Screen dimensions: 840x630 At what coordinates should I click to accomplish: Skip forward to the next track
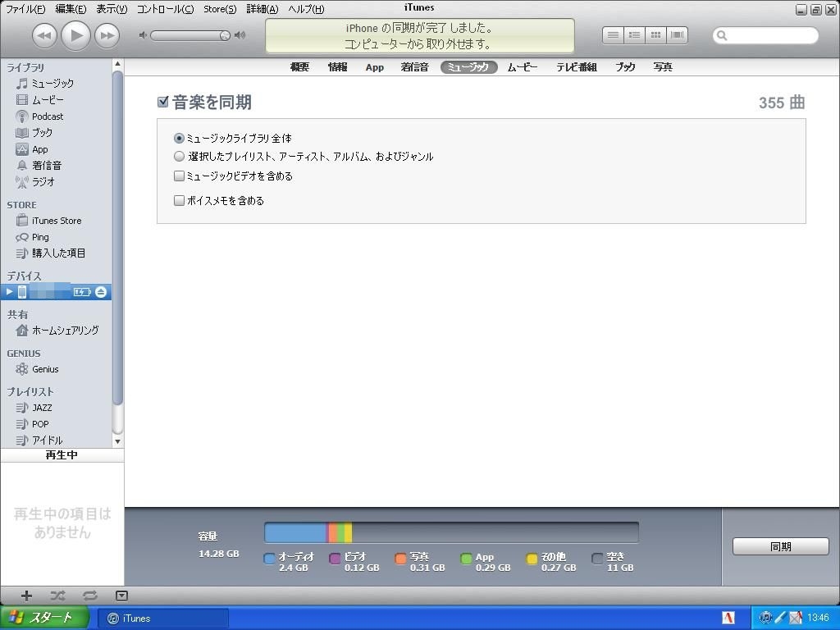pyautogui.click(x=107, y=36)
